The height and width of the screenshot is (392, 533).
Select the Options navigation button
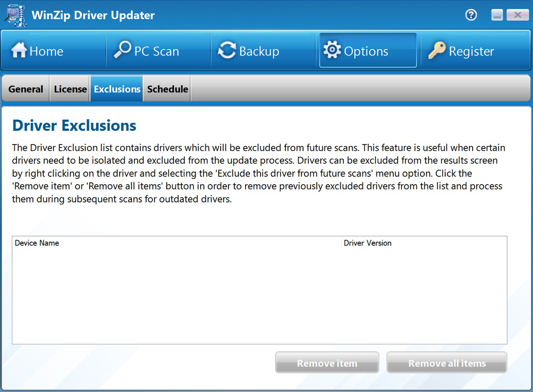tap(367, 50)
